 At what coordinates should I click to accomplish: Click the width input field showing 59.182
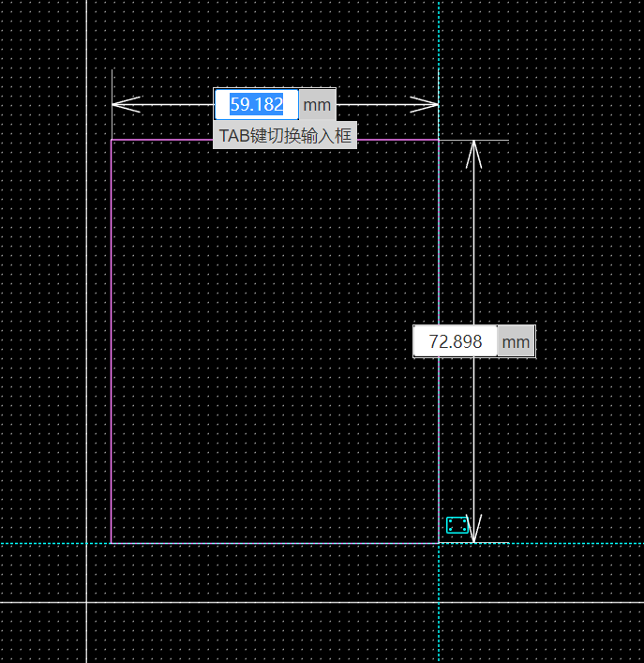coord(256,104)
